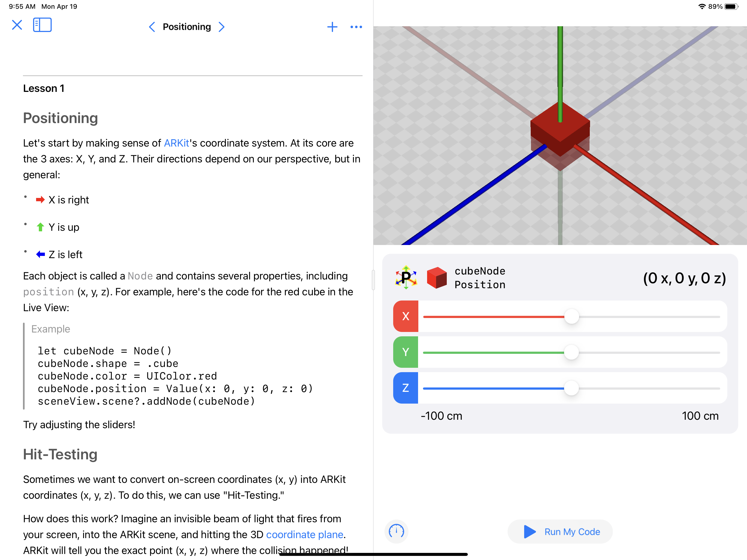Tap the '-100 cm' minimum label
This screenshot has height=560, width=747.
point(441,416)
